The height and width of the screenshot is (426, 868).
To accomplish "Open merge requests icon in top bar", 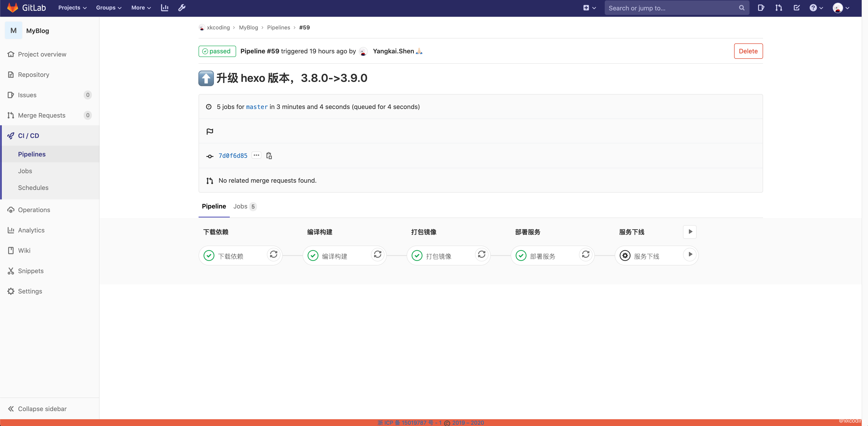I will click(x=779, y=8).
